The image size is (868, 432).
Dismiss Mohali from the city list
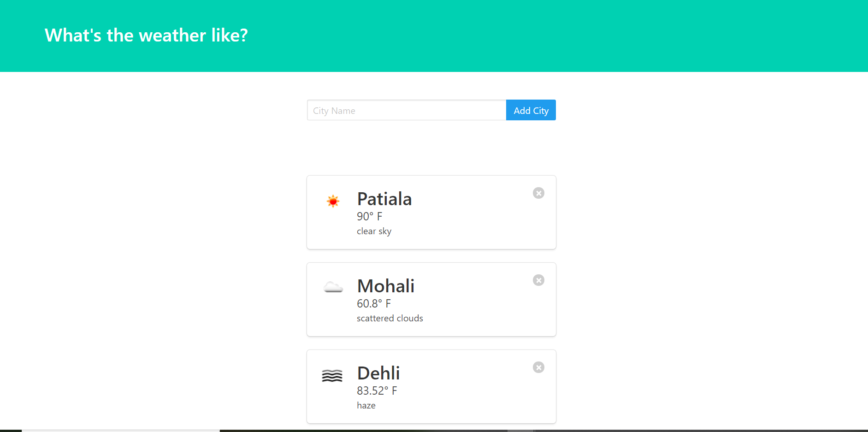[538, 280]
